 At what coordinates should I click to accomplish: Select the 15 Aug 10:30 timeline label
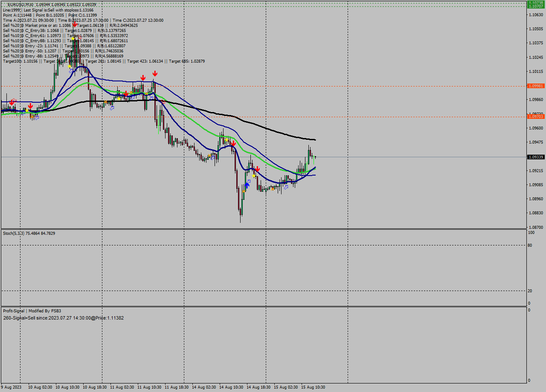[314, 387]
